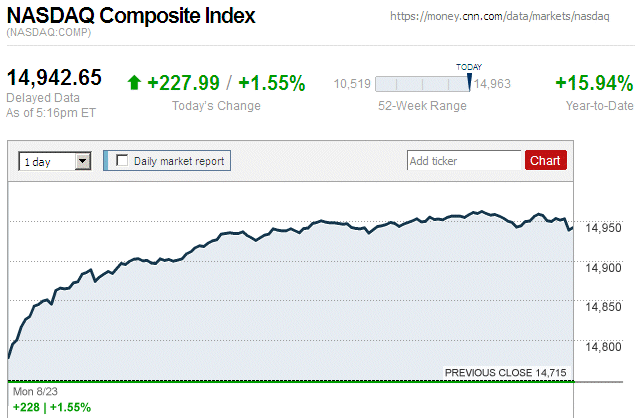
Task: Click the 52-Week Range slider bar
Action: (x=423, y=84)
